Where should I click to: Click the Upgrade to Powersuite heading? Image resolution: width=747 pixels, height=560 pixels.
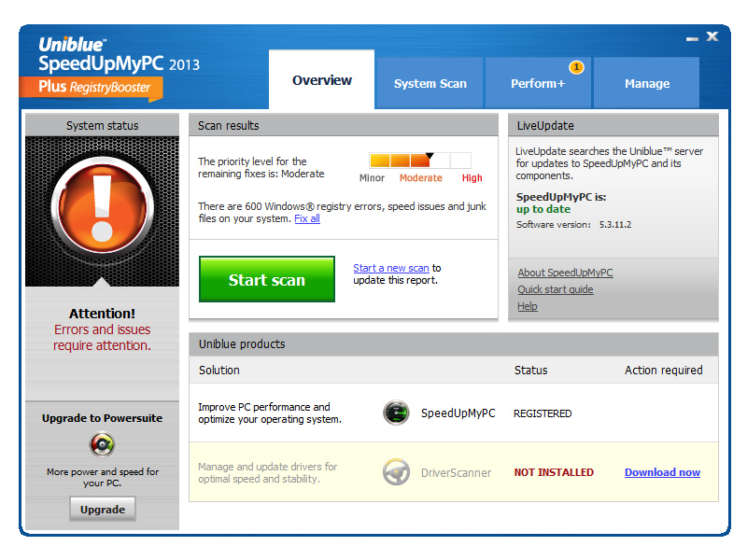coord(102,418)
